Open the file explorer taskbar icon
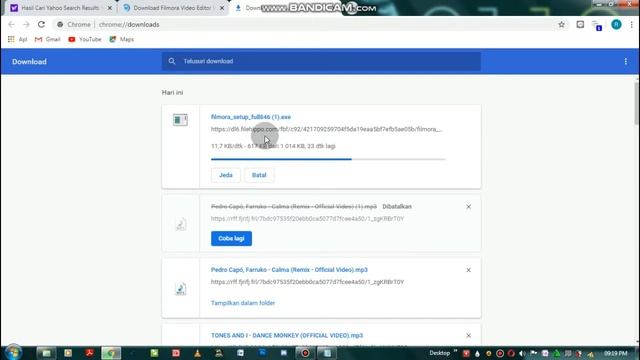The height and width of the screenshot is (360, 640). [x=46, y=353]
